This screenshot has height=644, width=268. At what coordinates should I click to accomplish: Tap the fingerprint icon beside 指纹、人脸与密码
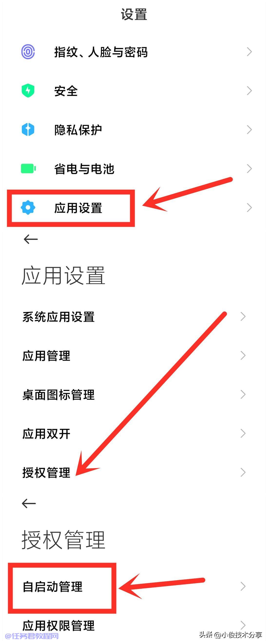(x=28, y=52)
